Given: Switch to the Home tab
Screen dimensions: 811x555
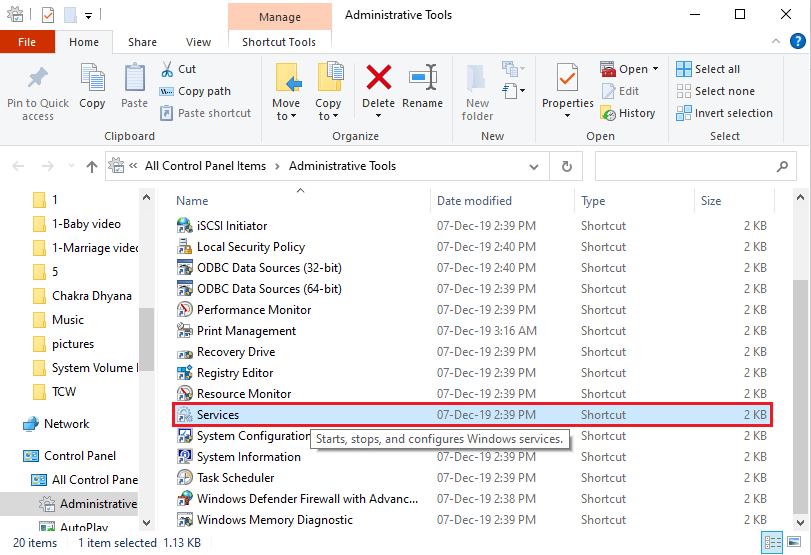Looking at the screenshot, I should pos(84,42).
